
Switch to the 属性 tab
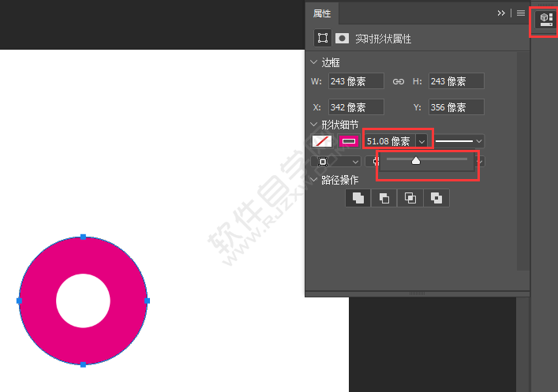click(x=322, y=13)
